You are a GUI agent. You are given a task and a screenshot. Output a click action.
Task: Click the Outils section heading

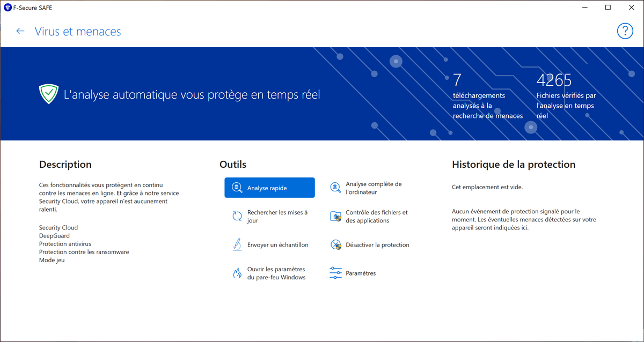click(x=233, y=165)
